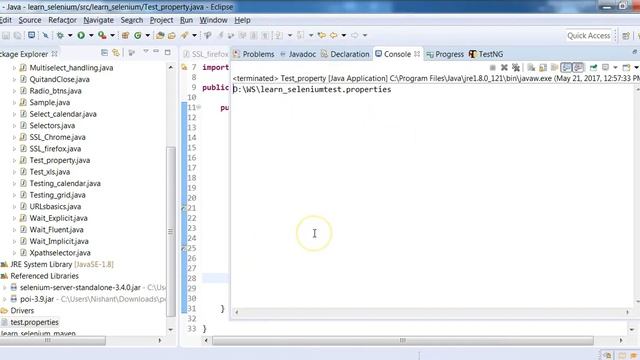Expand the Sample.java tree node

pos(14,102)
